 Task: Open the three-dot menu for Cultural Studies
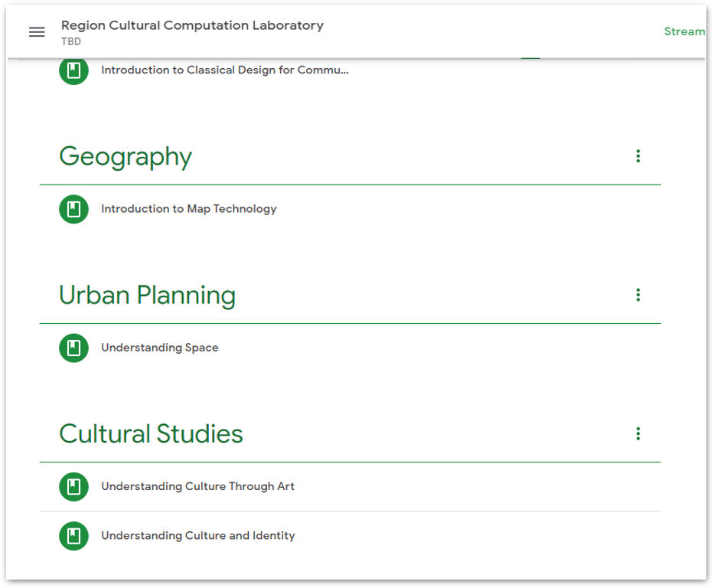tap(637, 433)
